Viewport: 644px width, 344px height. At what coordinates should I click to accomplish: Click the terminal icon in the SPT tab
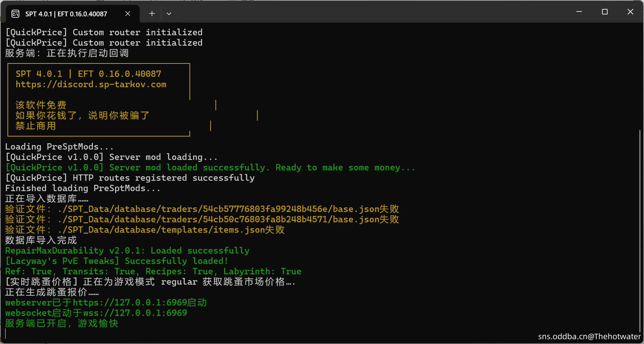click(16, 14)
